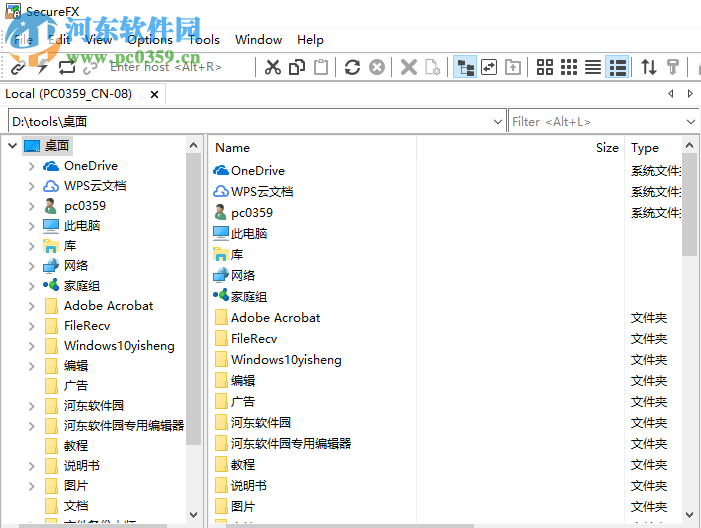Close the Local (PC0359_CN-08) tab
701x528 pixels.
click(154, 94)
